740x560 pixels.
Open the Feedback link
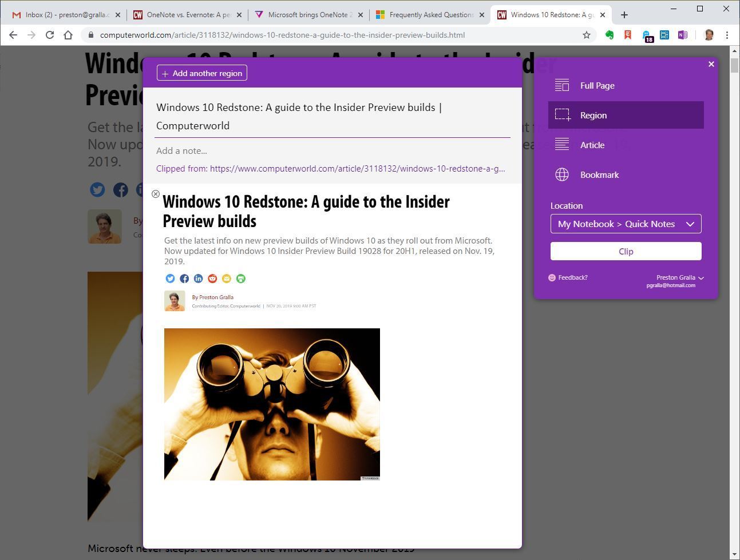point(568,277)
